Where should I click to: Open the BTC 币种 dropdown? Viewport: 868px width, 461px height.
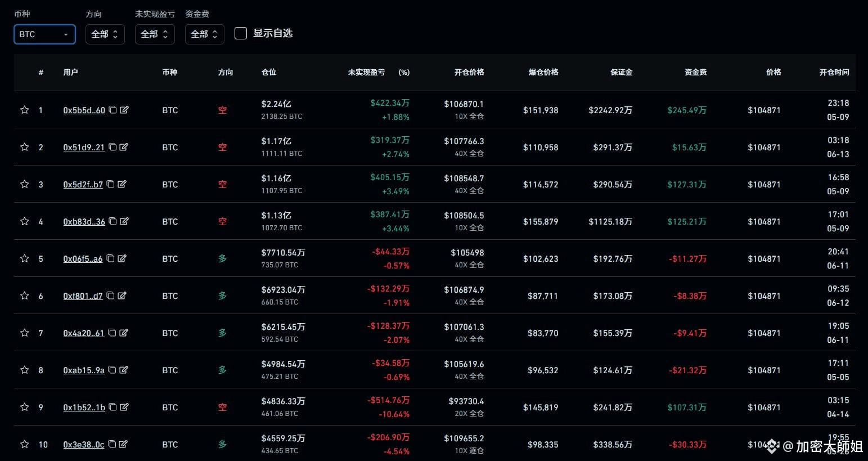coord(44,34)
